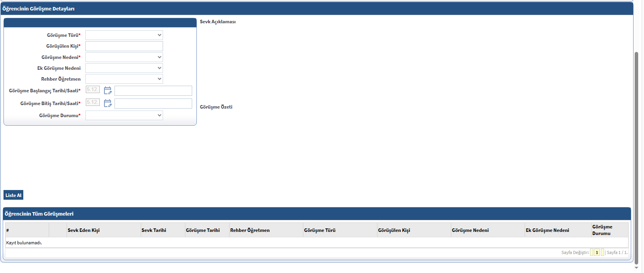Go to page 1 in pagination

coord(597,252)
